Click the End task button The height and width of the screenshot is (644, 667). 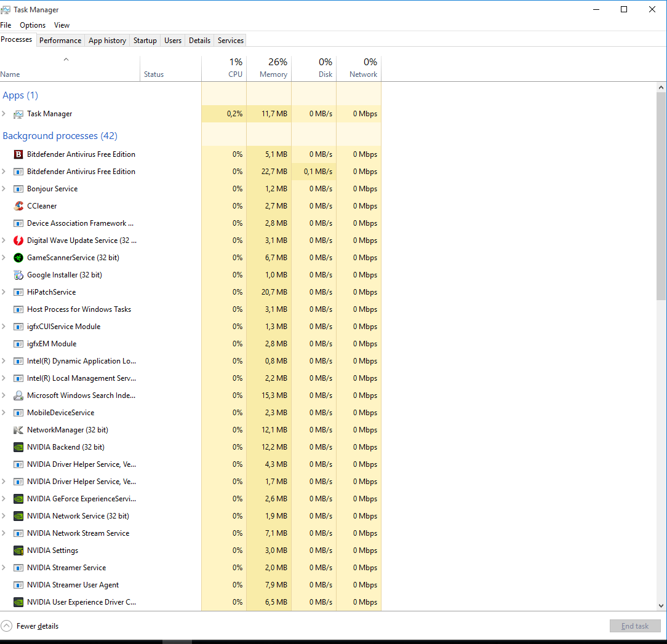tap(635, 626)
